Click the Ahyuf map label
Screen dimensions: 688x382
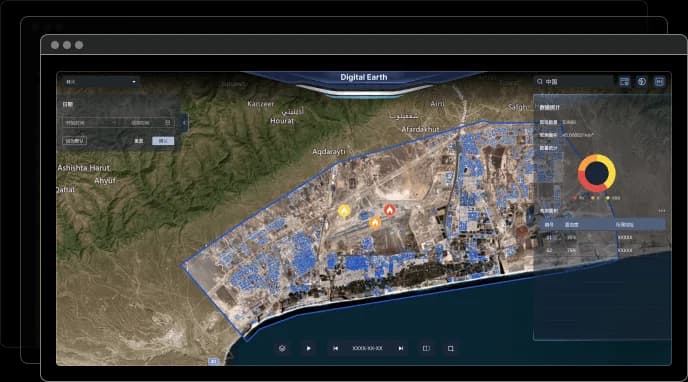(x=105, y=180)
